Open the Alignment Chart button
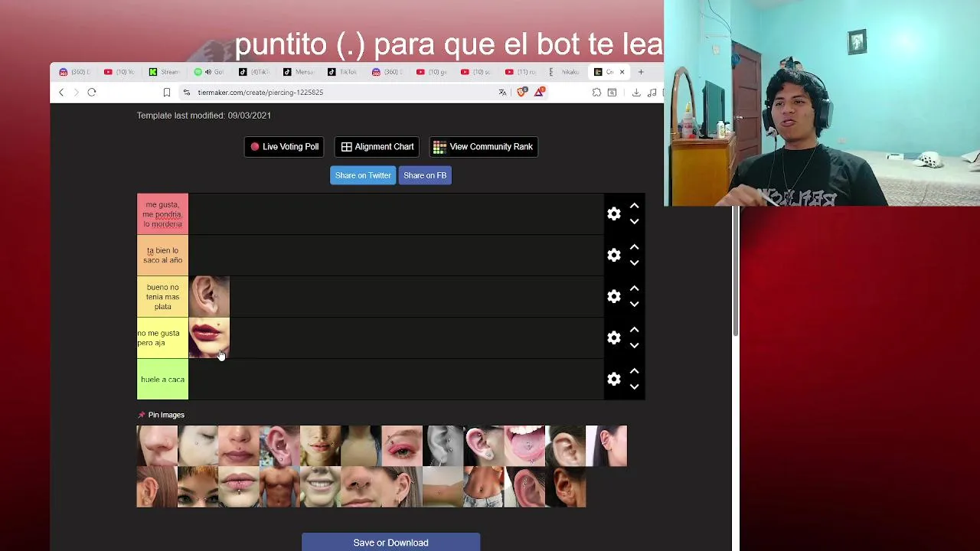 coord(377,147)
